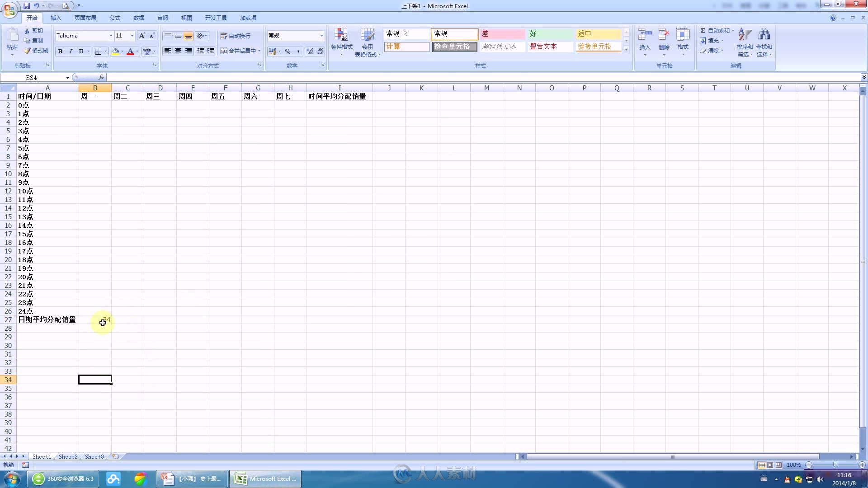Toggle top vertical alignment

coord(168,36)
